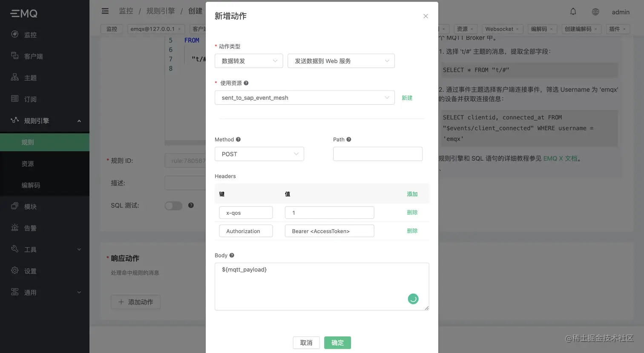Viewport: 644px width, 353px height.
Task: Click into the Body textarea with ${mqtt_payload}
Action: click(x=322, y=286)
